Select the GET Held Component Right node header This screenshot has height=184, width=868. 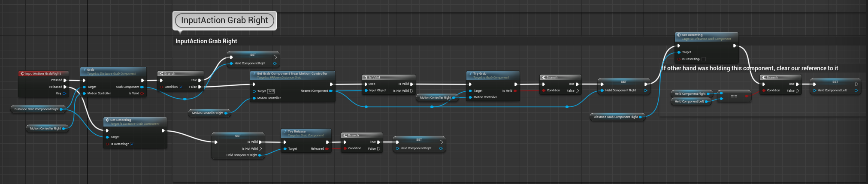(x=238, y=136)
